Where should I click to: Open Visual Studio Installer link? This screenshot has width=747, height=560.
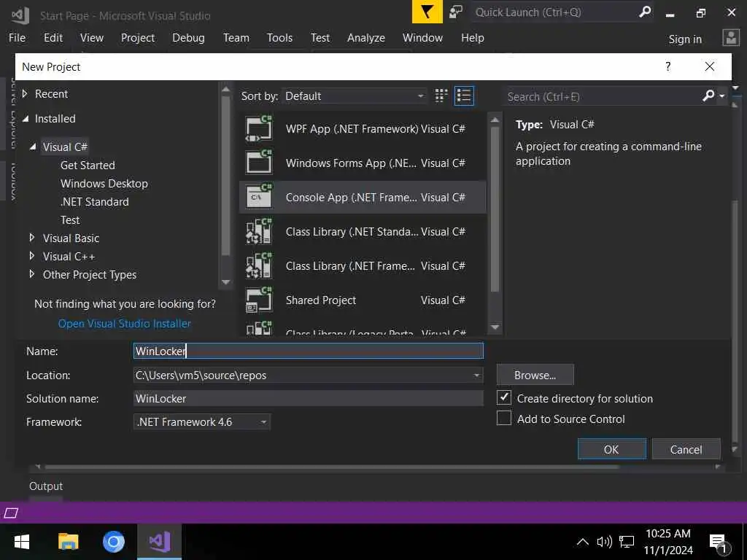(x=124, y=323)
